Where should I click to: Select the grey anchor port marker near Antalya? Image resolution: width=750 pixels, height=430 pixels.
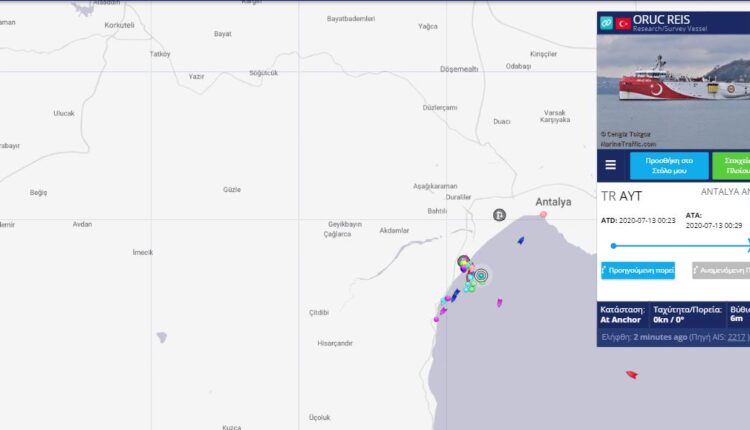click(499, 215)
